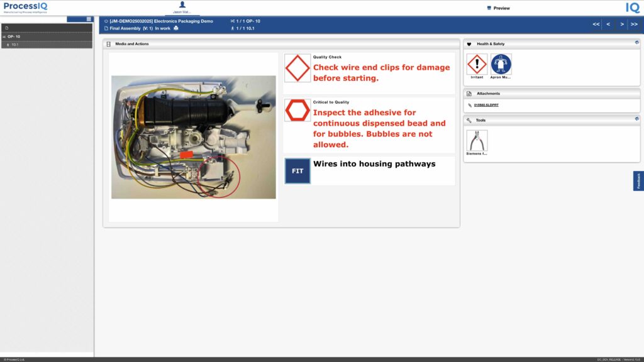Click the Attachments panel header
The width and height of the screenshot is (644, 362).
pyautogui.click(x=552, y=94)
